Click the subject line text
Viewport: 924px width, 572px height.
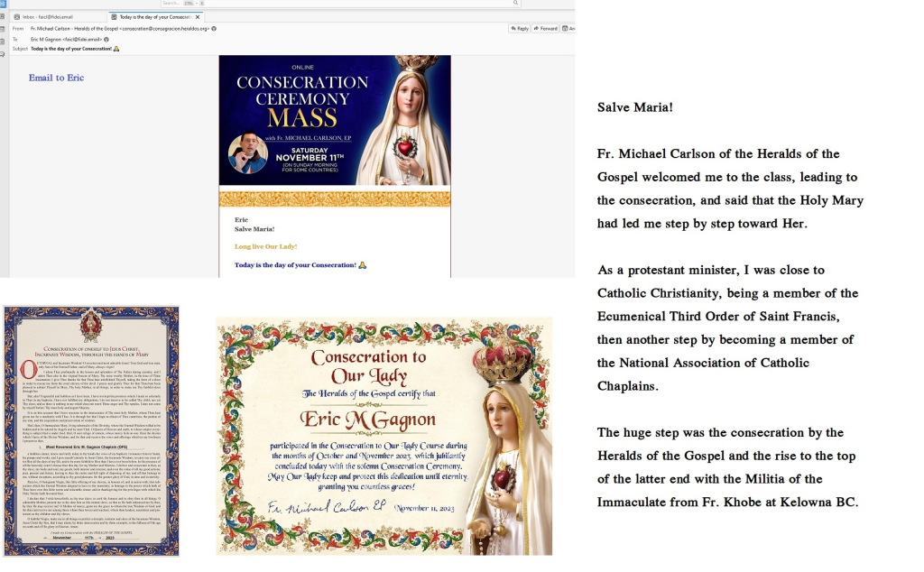[x=75, y=49]
